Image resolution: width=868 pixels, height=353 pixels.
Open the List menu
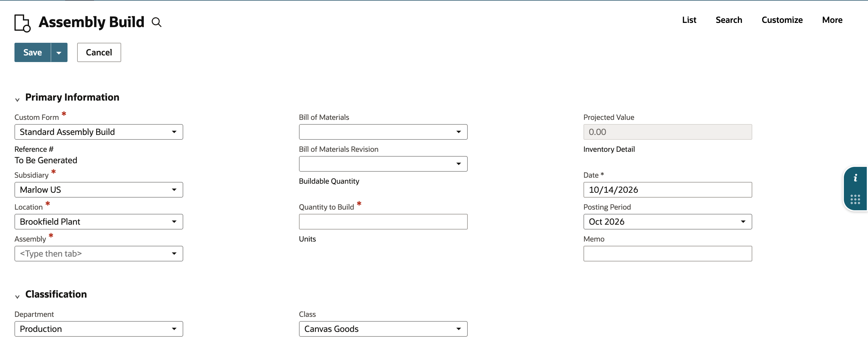[x=689, y=20]
